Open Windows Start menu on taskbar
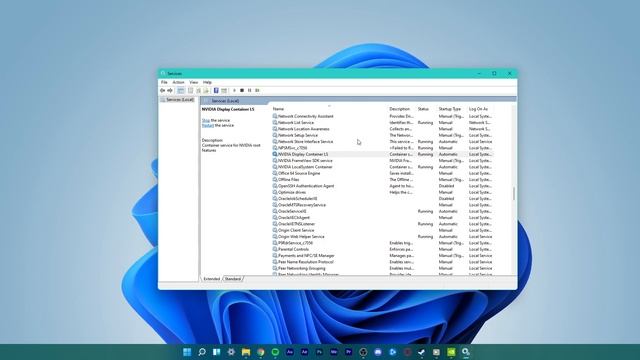 [187, 352]
